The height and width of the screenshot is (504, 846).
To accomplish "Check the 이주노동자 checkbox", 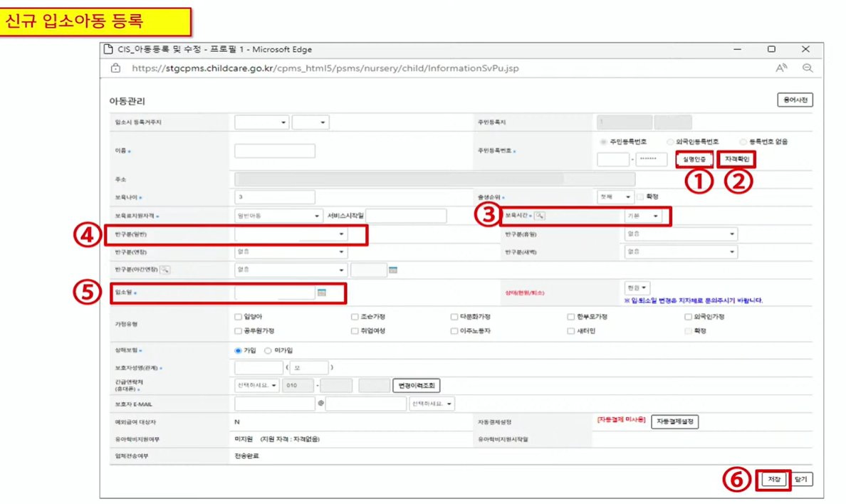I will (x=454, y=331).
